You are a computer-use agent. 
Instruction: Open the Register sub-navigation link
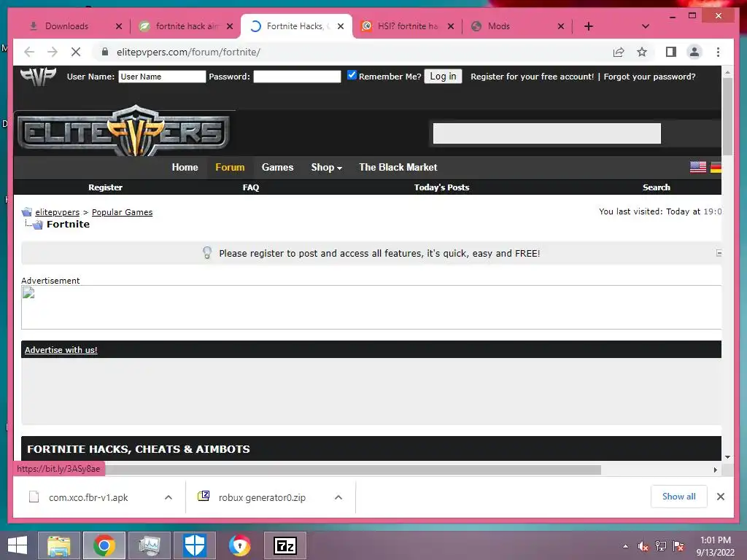105,187
